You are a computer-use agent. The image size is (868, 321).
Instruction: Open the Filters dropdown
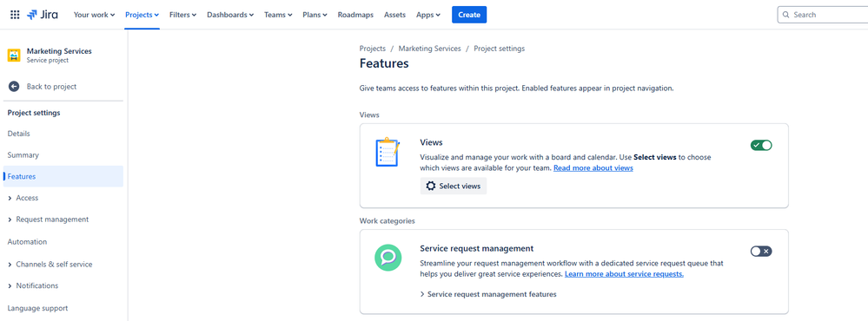pos(182,15)
